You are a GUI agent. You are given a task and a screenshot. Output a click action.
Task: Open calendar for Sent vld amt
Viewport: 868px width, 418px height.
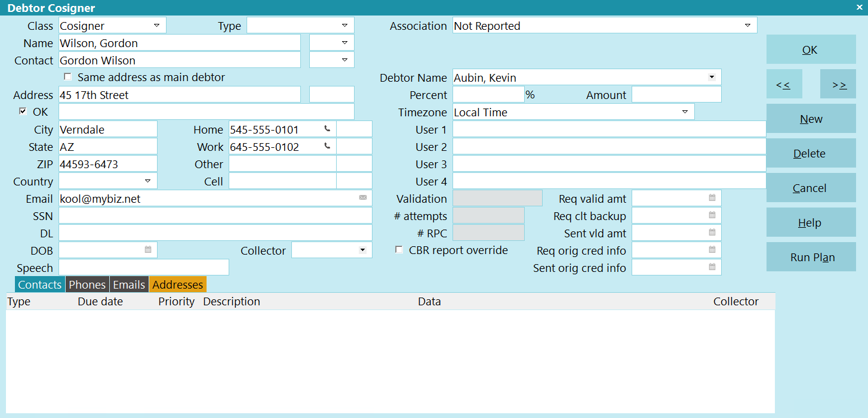tap(712, 233)
